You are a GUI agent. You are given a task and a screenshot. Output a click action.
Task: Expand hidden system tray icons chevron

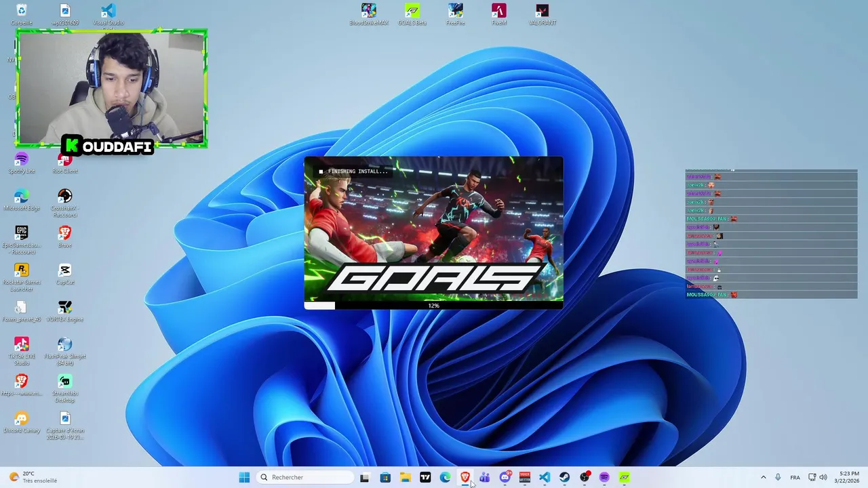pyautogui.click(x=763, y=477)
